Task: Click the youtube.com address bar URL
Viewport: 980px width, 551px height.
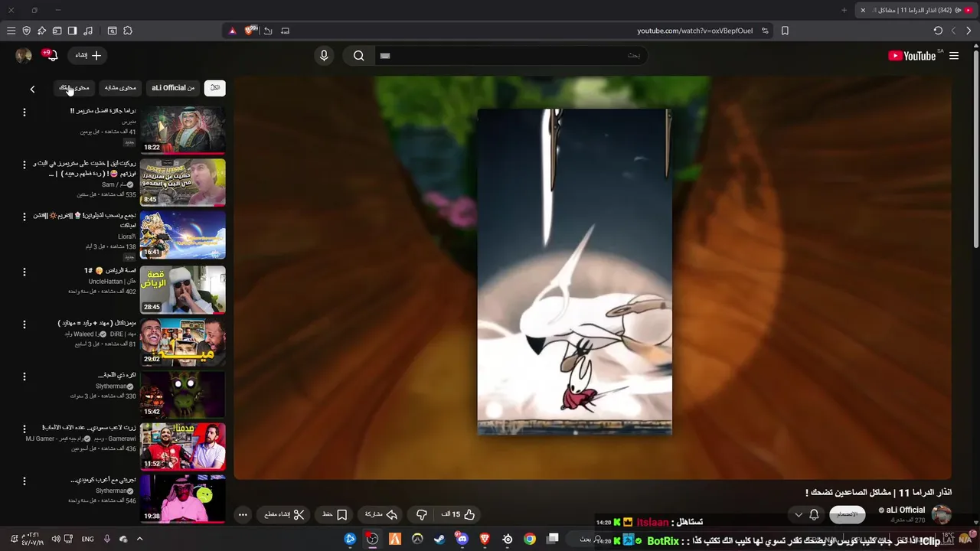Action: 694,31
